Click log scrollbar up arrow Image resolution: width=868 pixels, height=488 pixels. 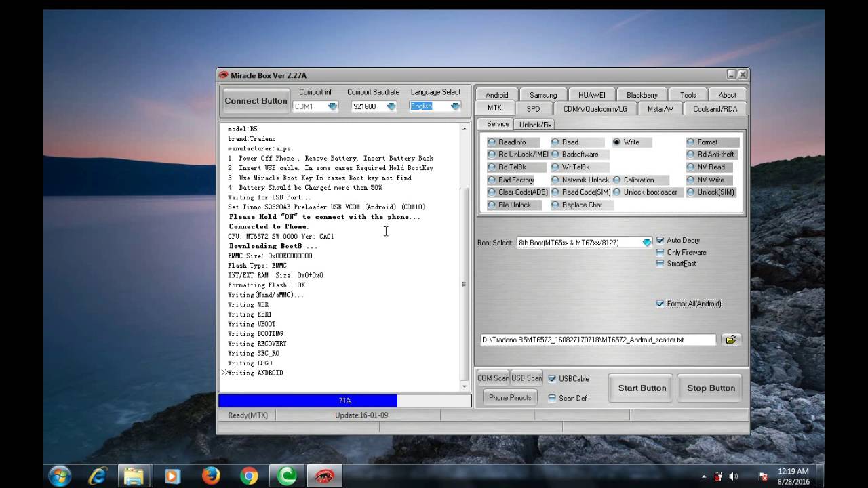pyautogui.click(x=465, y=129)
